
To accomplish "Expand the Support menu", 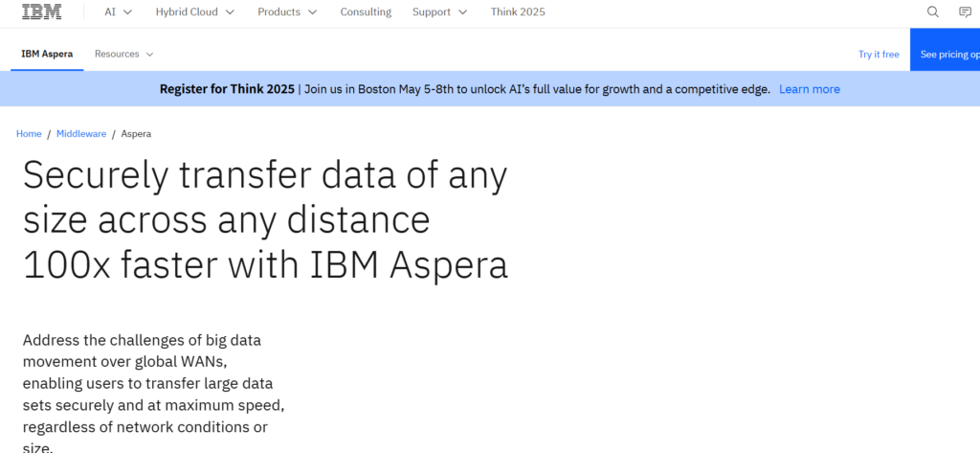I will point(439,12).
